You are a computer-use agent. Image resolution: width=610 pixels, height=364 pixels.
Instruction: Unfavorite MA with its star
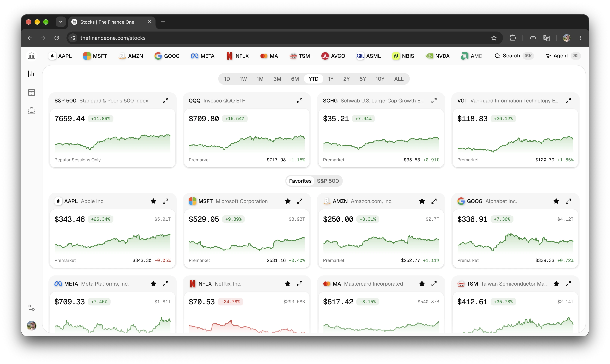(422, 284)
